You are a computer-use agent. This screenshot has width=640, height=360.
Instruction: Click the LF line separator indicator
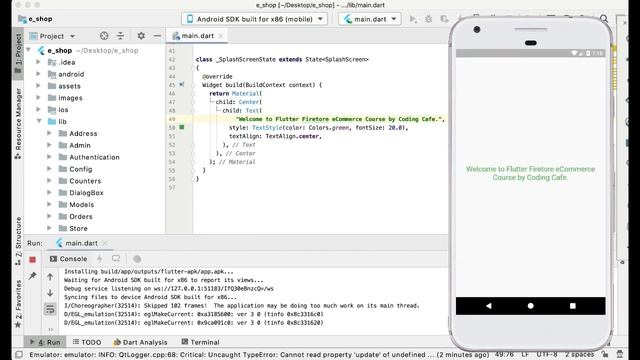pyautogui.click(x=525, y=354)
